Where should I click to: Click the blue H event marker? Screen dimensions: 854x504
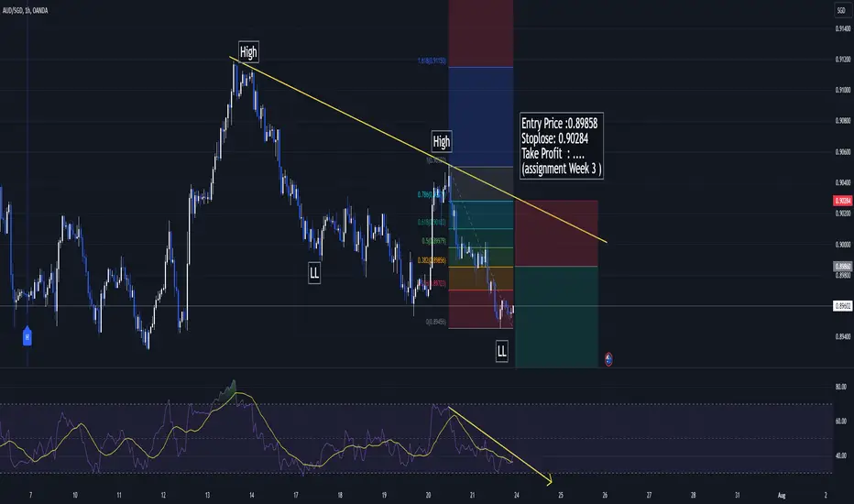pos(27,336)
